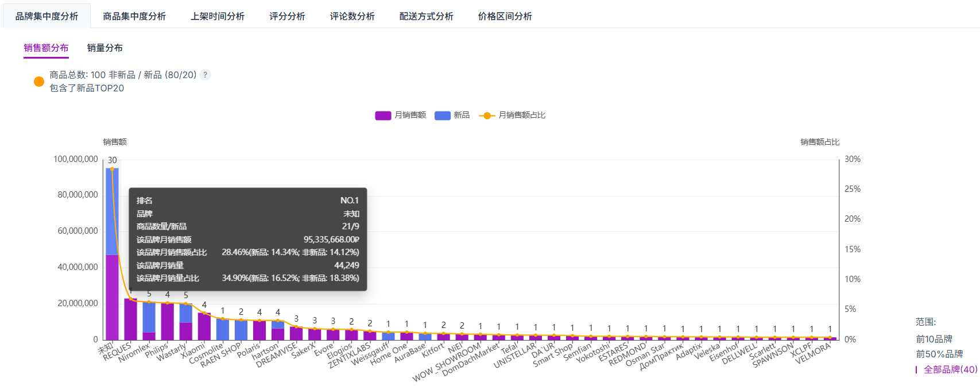Click the Eisenhof x-axis label
Image resolution: width=980 pixels, height=386 pixels.
725,352
